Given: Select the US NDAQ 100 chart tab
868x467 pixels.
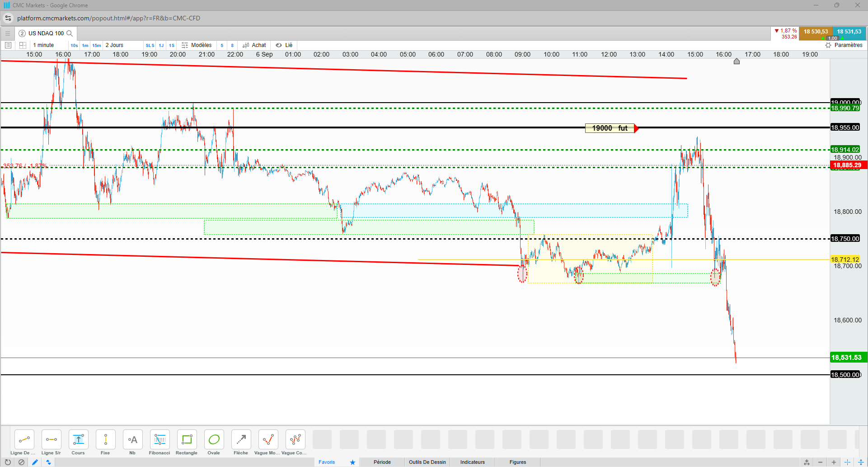Looking at the screenshot, I should [46, 33].
